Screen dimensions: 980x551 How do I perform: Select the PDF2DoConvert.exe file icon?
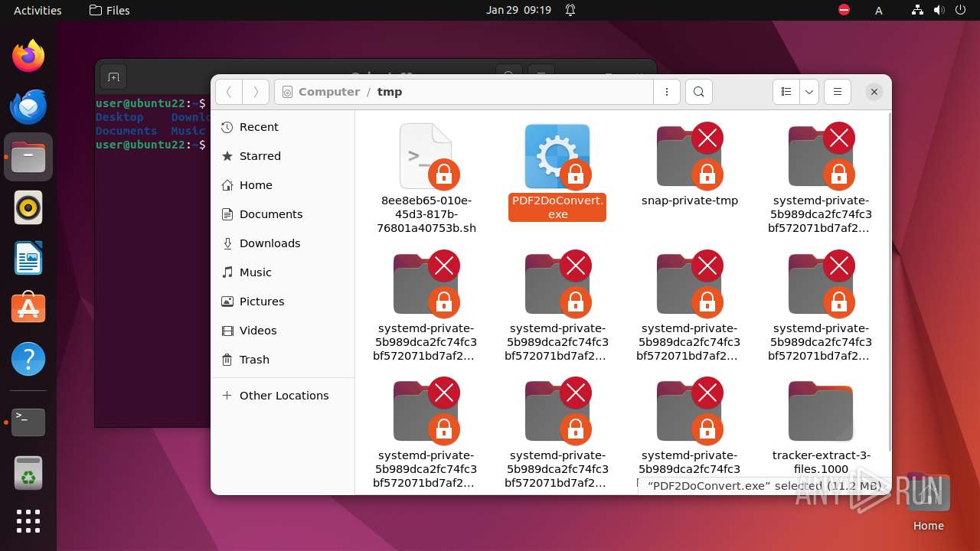(x=557, y=157)
